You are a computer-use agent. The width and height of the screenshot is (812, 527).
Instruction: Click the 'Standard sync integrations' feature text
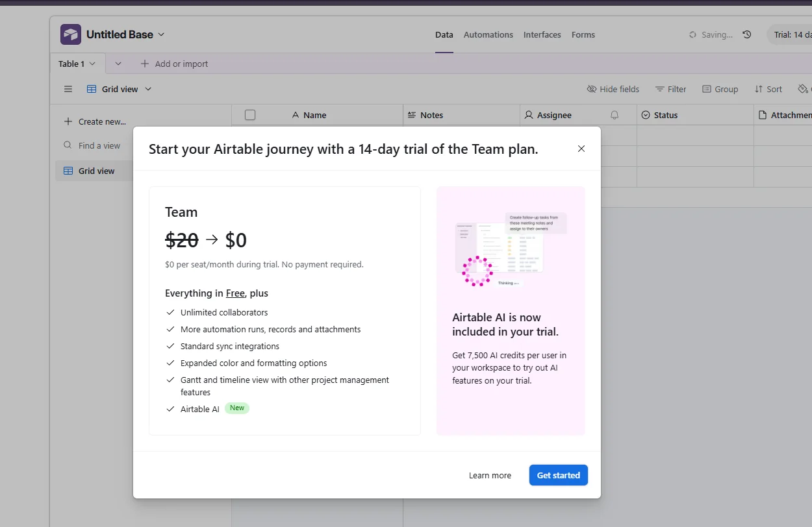pyautogui.click(x=230, y=346)
